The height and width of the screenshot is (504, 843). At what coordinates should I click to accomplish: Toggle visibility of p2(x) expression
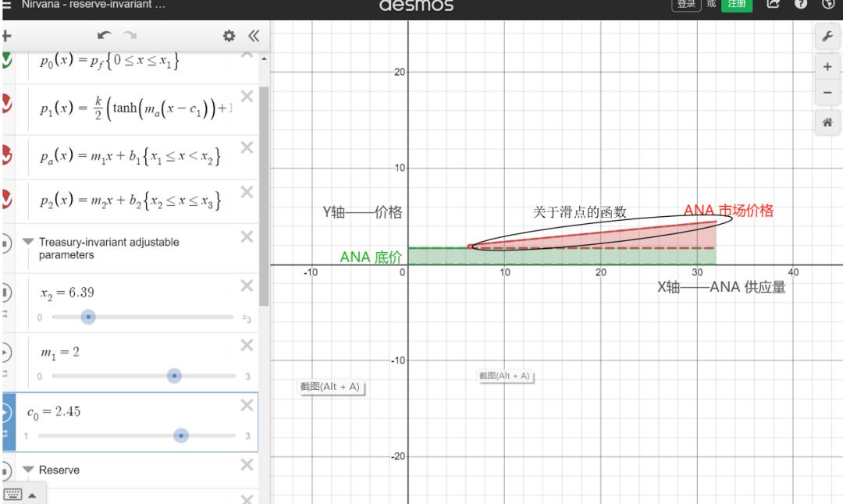tap(6, 199)
